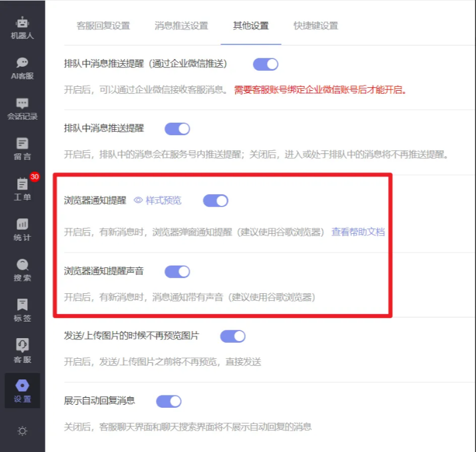Toggle the 展示自动回复消息 switch
Viewport: 476px width, 452px height.
coord(169,401)
